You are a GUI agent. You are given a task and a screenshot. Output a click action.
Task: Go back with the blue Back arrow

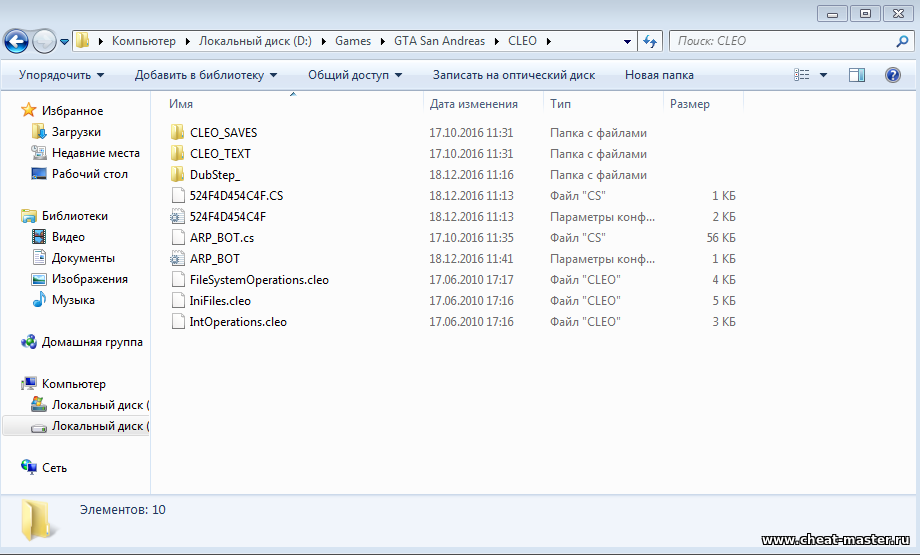click(x=16, y=41)
